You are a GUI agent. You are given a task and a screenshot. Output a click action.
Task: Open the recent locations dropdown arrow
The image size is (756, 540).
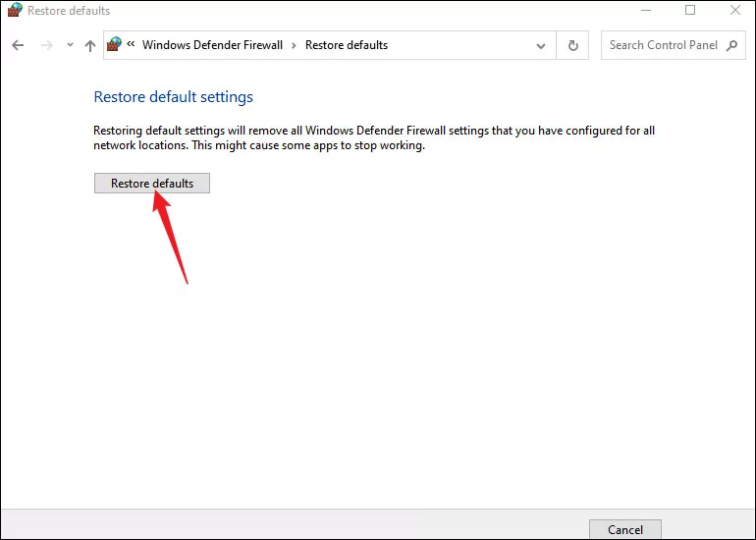point(70,45)
